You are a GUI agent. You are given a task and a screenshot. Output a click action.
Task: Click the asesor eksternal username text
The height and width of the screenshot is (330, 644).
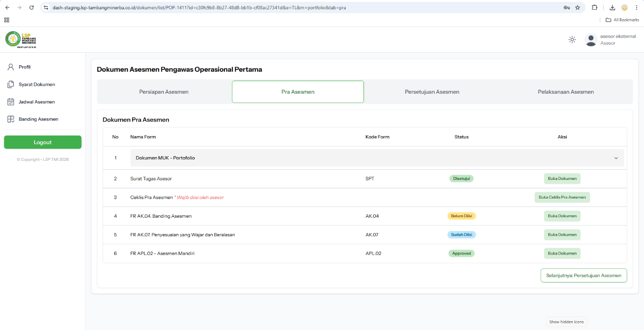(618, 36)
